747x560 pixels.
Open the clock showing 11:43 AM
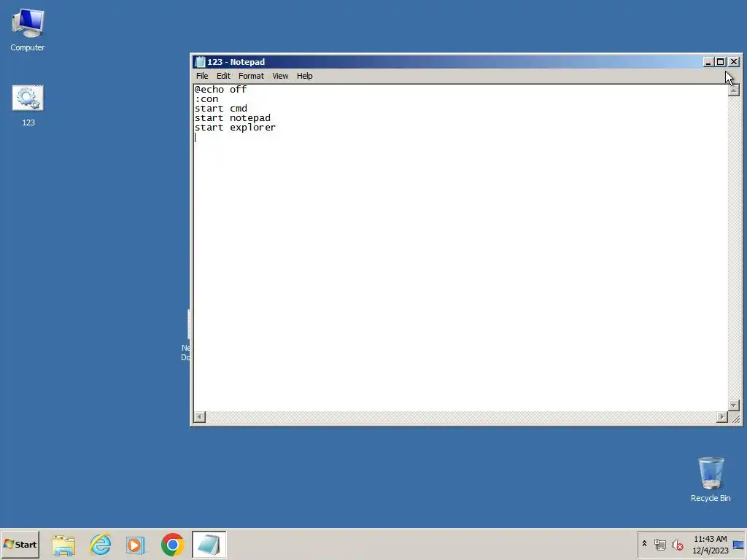click(x=711, y=544)
